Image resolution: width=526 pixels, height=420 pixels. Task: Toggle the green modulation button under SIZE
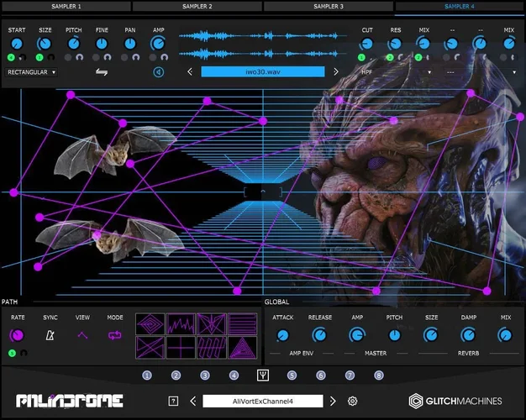[39, 57]
